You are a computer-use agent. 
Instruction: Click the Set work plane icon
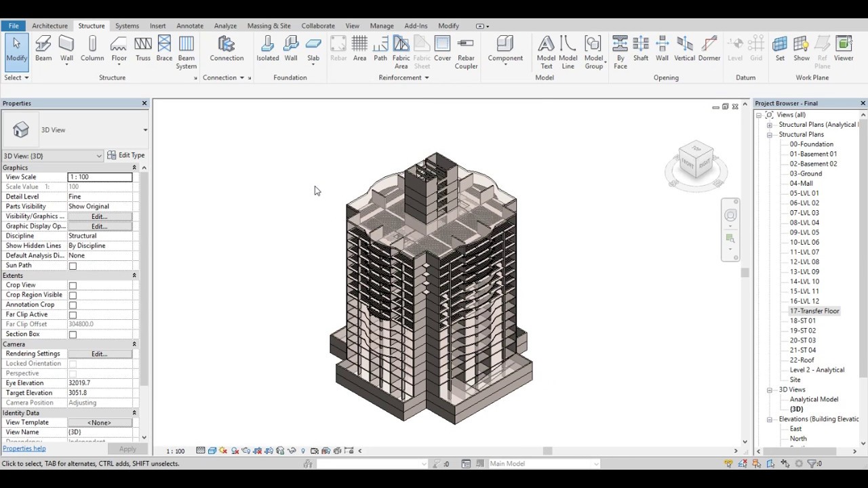coord(780,49)
